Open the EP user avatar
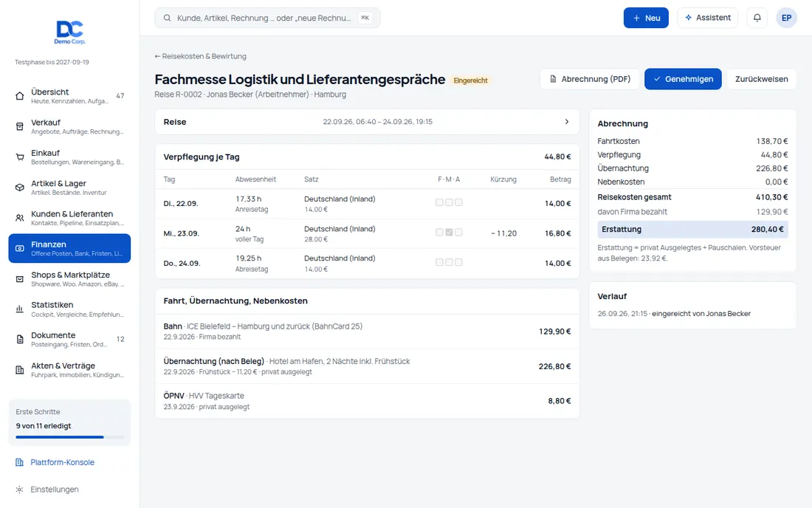Viewport: 812px width, 508px height. click(786, 18)
